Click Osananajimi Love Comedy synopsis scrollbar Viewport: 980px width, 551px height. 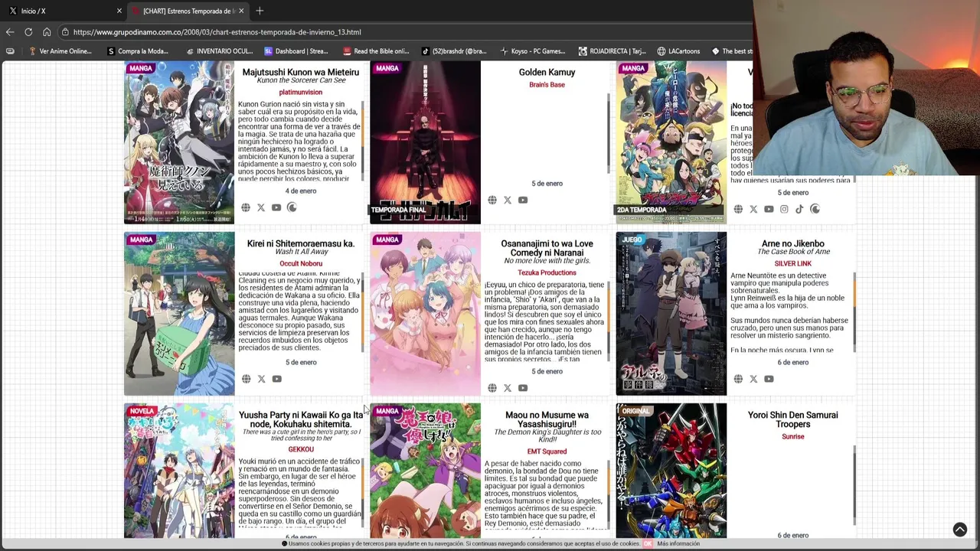(x=609, y=321)
